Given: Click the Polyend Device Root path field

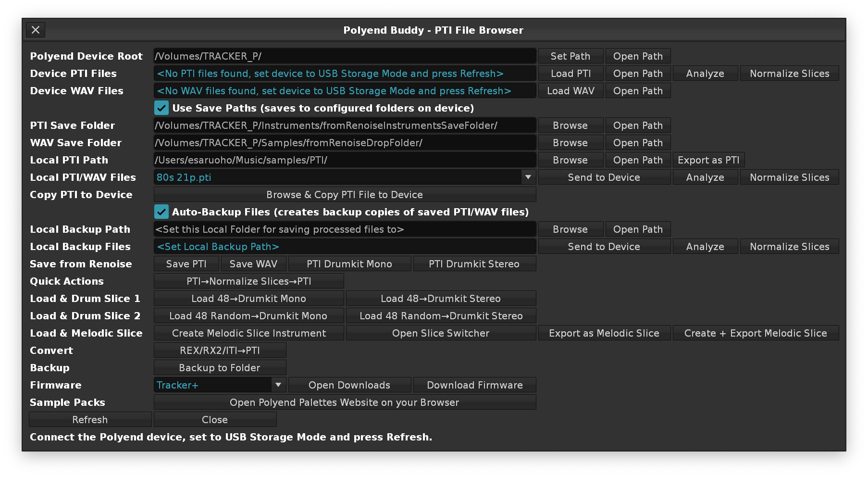Looking at the screenshot, I should (344, 56).
